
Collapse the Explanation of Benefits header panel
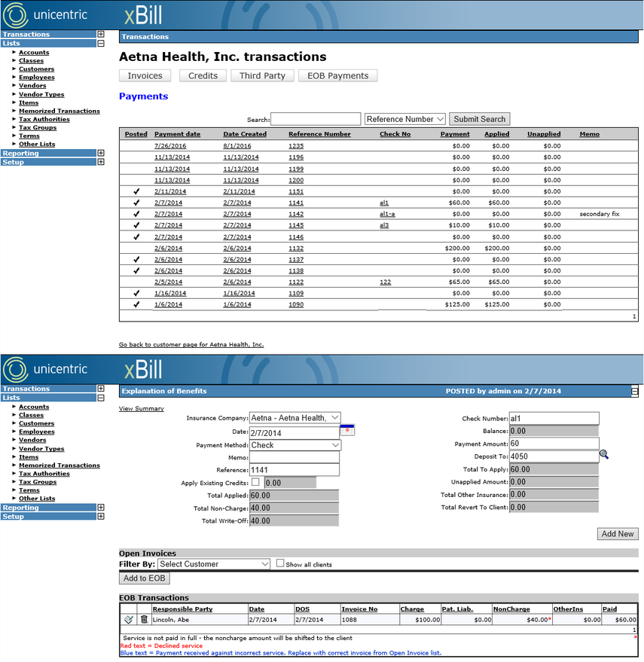click(x=634, y=392)
